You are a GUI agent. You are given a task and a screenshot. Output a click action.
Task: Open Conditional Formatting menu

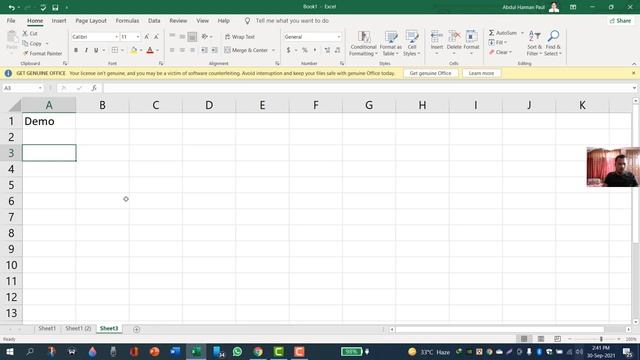coord(363,43)
